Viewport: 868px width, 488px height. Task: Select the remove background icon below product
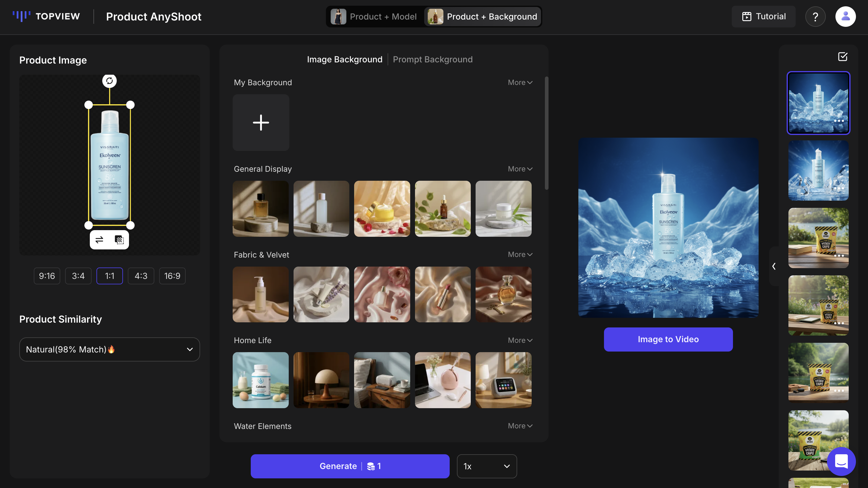coord(120,240)
